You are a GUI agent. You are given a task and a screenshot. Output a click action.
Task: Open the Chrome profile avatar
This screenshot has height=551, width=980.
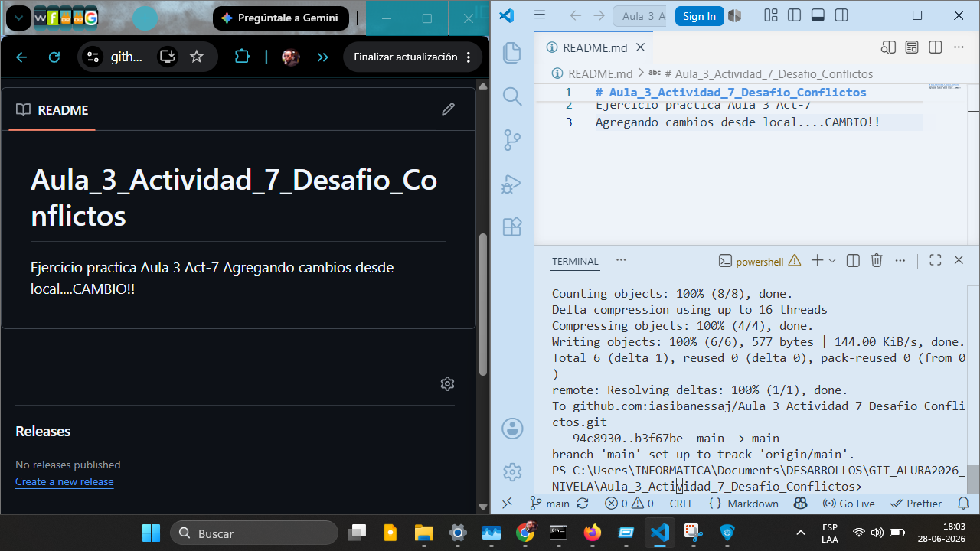[x=291, y=57]
